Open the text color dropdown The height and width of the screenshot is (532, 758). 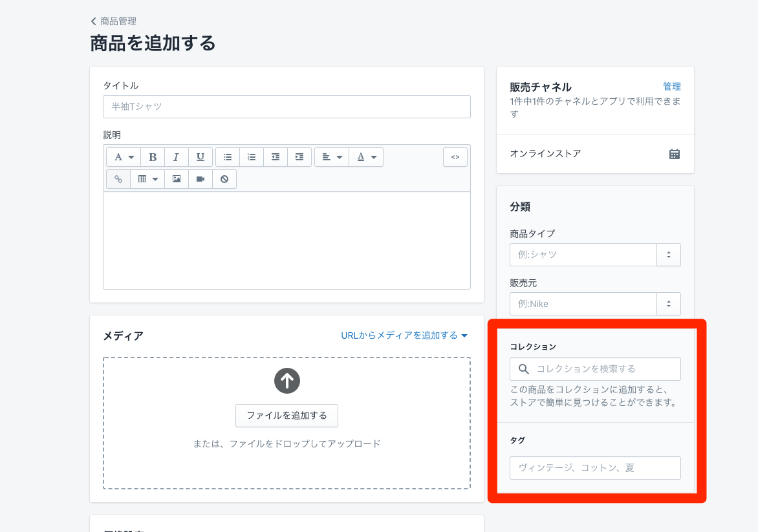(366, 157)
